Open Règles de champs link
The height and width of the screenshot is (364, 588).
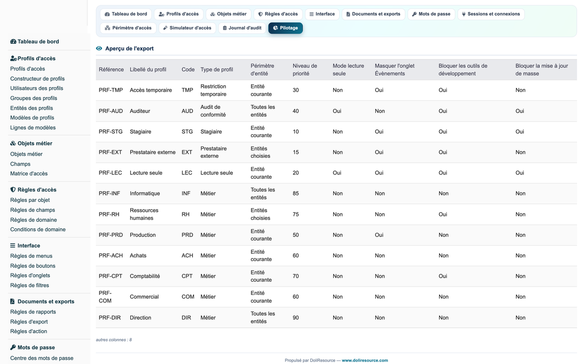(33, 210)
